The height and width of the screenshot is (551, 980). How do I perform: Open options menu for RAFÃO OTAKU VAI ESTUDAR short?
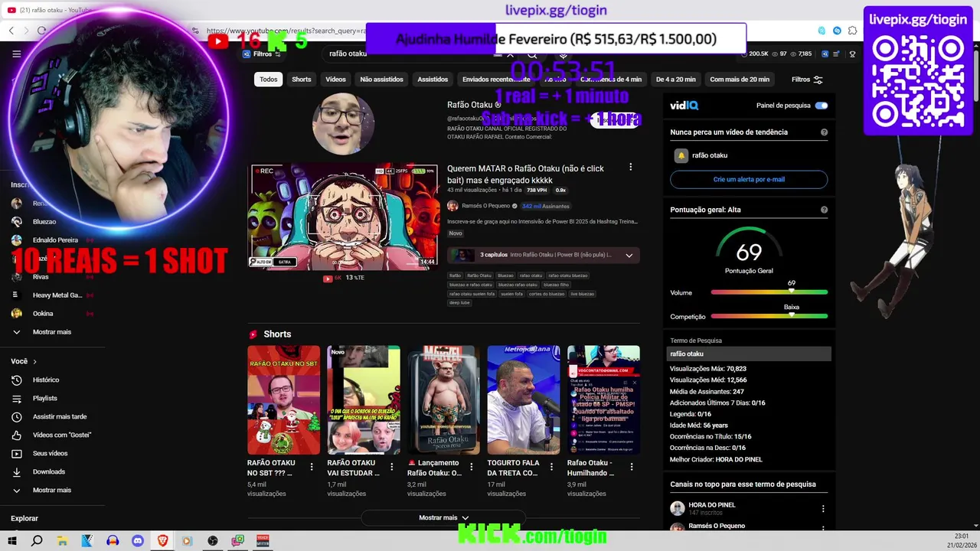[x=391, y=467]
